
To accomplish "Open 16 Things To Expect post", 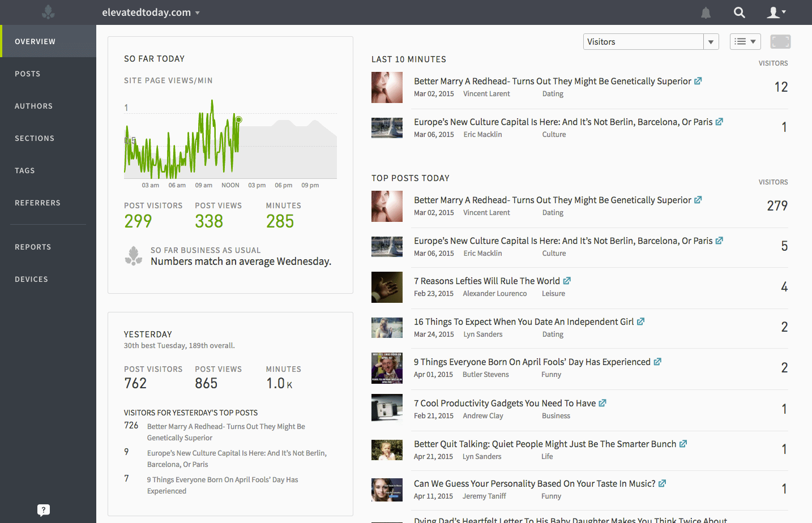I will click(524, 321).
